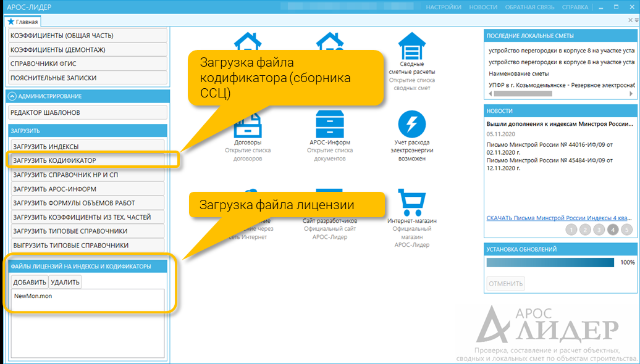
Task: Go to news page 3
Action: pos(599,230)
